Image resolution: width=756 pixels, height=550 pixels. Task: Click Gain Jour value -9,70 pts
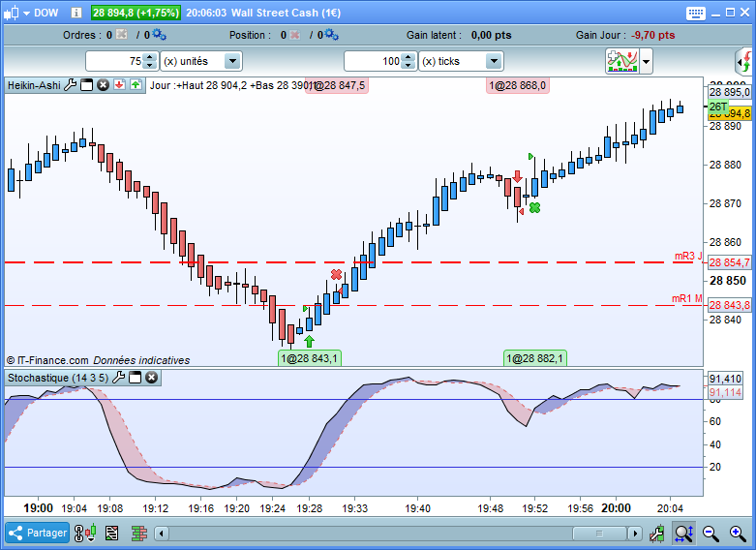point(652,35)
